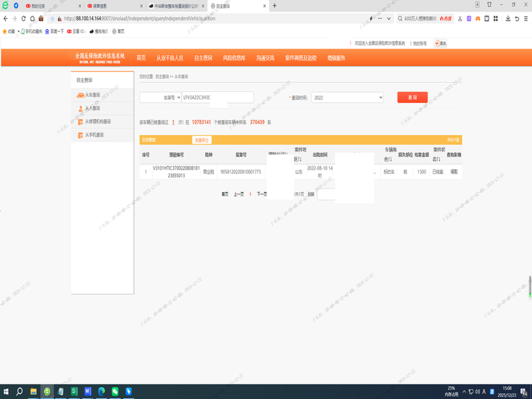
Task: Open a new browser tab
Action: (275, 6)
